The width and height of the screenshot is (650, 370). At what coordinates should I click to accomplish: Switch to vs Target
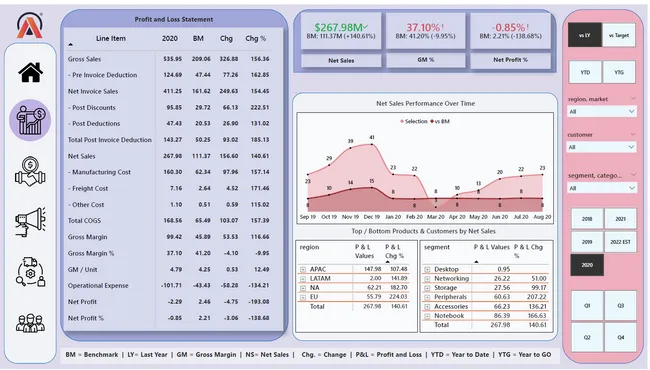[618, 35]
